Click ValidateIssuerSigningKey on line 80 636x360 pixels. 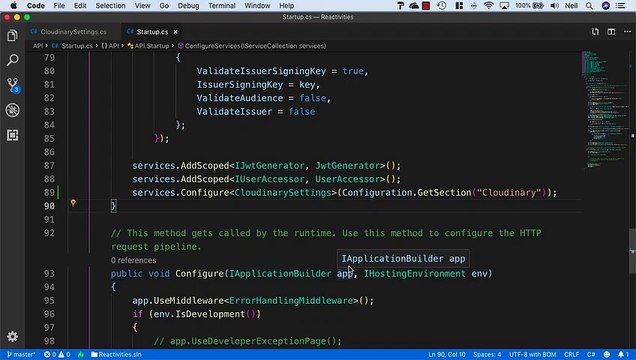pyautogui.click(x=261, y=71)
